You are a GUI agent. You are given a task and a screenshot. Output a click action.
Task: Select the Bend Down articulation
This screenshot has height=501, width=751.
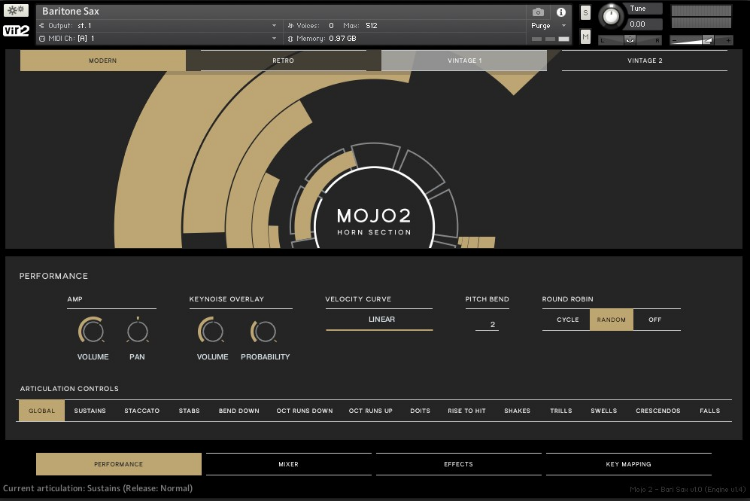tap(239, 410)
